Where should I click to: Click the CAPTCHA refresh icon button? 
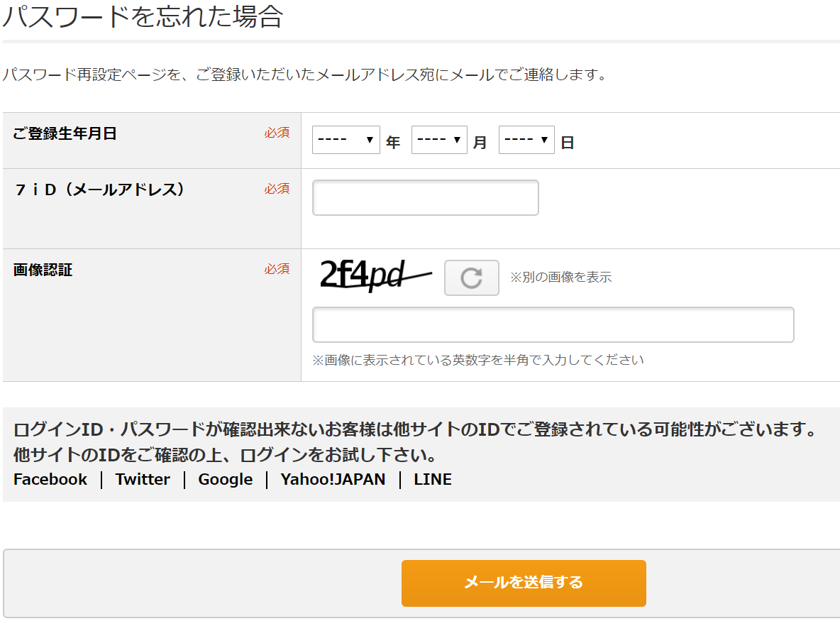tap(471, 278)
